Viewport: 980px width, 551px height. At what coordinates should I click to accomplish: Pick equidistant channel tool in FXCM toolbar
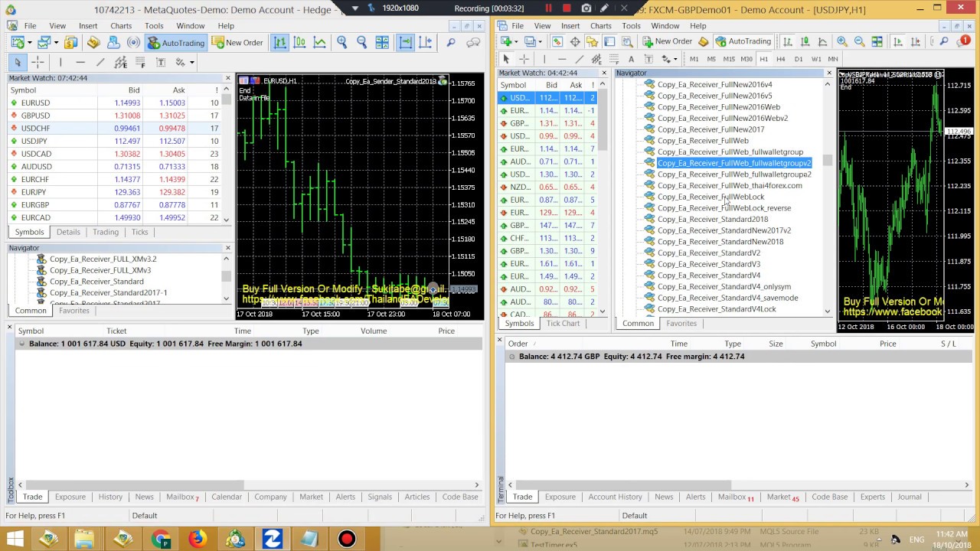pyautogui.click(x=596, y=59)
